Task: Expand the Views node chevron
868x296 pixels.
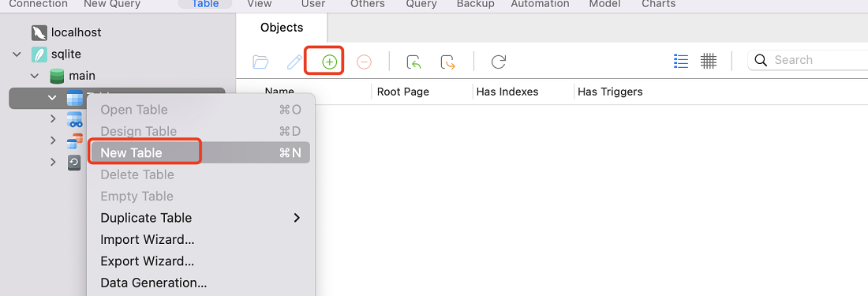Action: point(53,119)
